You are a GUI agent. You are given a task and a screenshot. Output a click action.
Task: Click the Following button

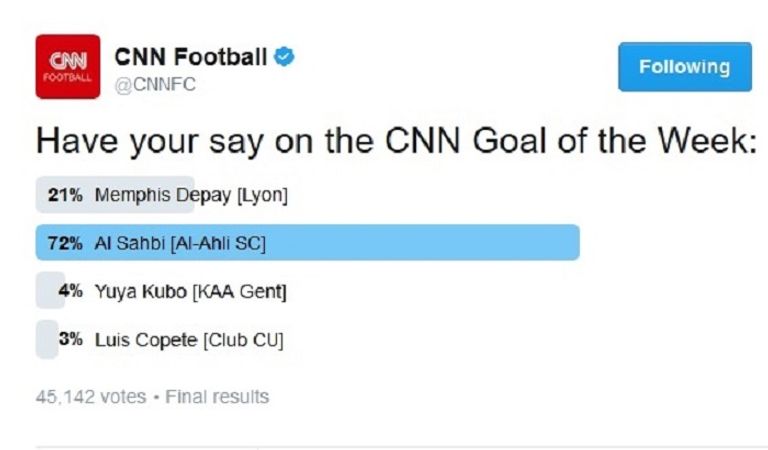pos(684,67)
